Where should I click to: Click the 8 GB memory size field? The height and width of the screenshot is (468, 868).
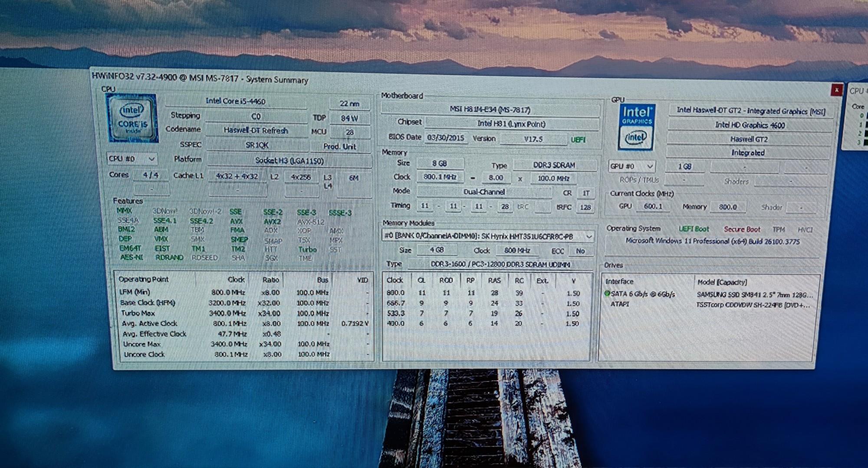coord(440,164)
